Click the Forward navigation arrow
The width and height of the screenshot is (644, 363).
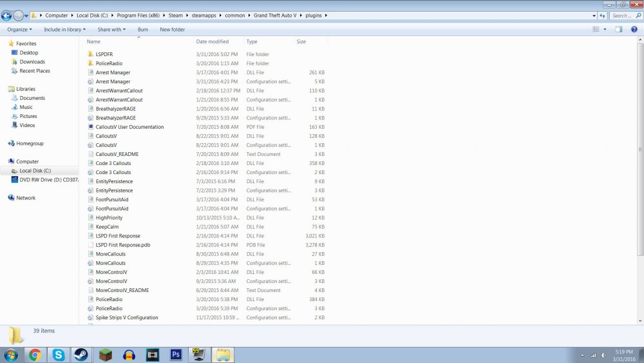[18, 15]
